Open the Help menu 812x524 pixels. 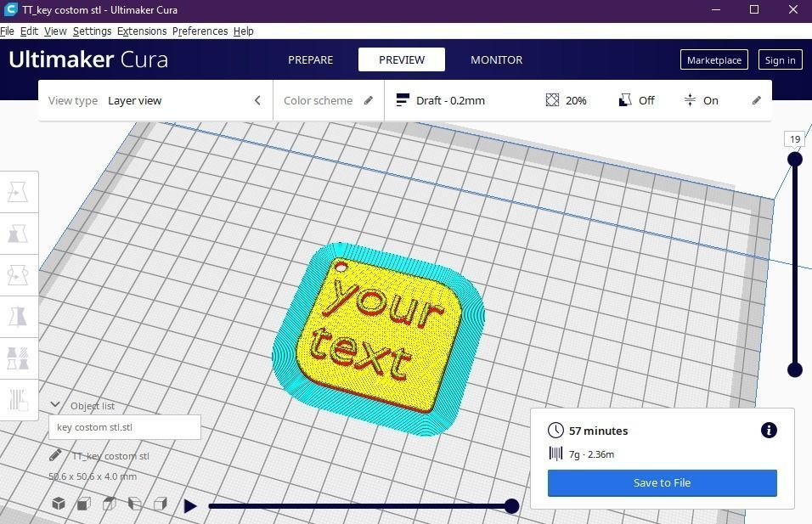[244, 31]
